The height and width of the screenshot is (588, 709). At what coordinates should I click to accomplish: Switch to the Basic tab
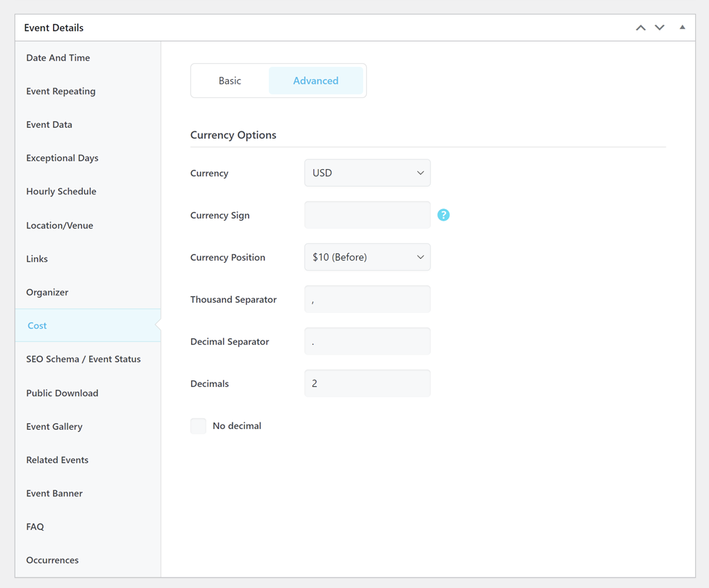coord(230,81)
